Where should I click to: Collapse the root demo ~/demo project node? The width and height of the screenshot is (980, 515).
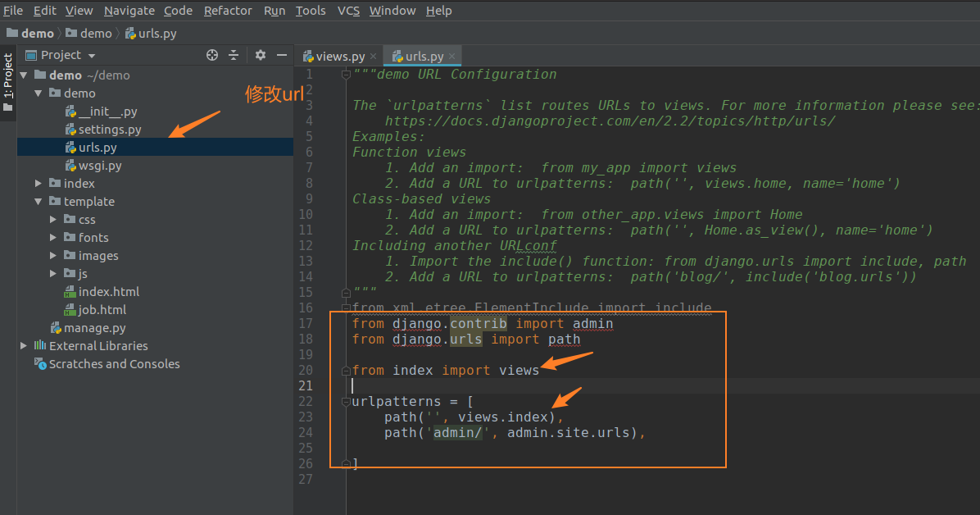[x=24, y=75]
